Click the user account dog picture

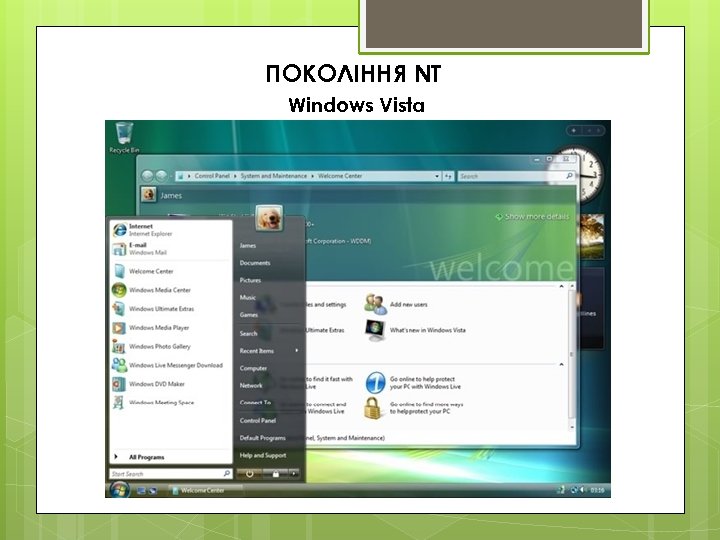tap(269, 218)
